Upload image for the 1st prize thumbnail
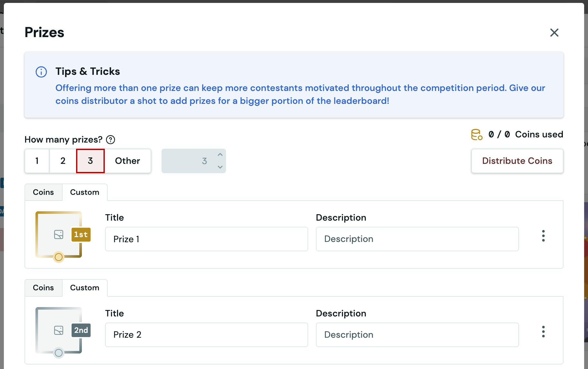Image resolution: width=588 pixels, height=369 pixels. [x=58, y=234]
